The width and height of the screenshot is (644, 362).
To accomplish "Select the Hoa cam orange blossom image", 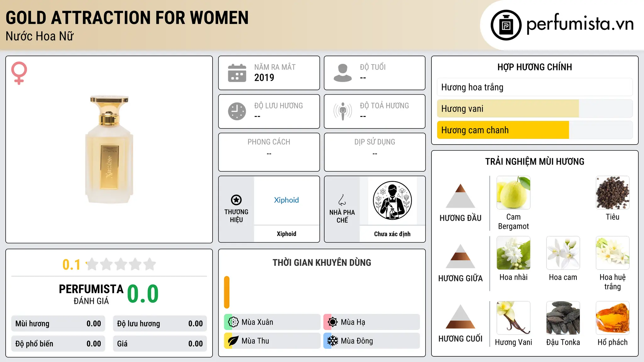I will [x=563, y=253].
